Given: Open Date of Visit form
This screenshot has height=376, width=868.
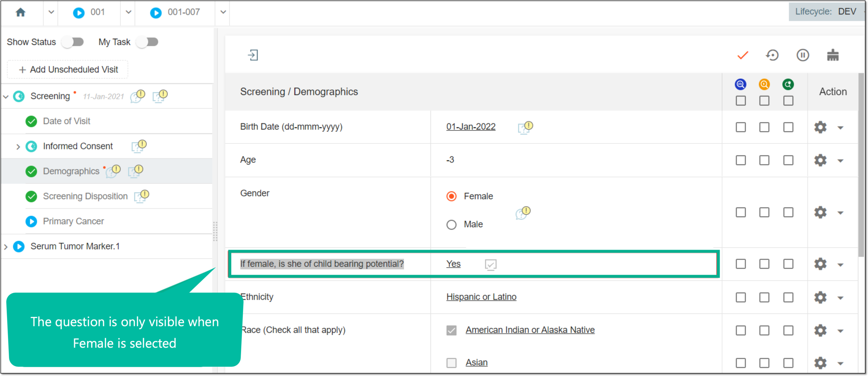Looking at the screenshot, I should (x=66, y=121).
